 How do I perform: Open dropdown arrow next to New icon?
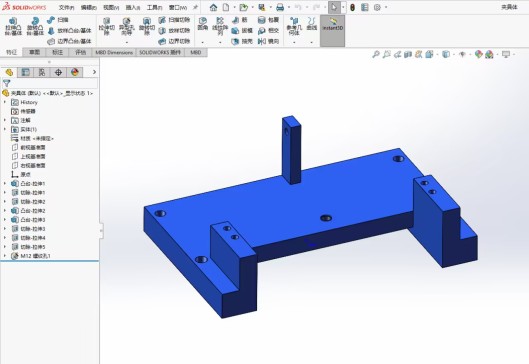[x=234, y=7]
